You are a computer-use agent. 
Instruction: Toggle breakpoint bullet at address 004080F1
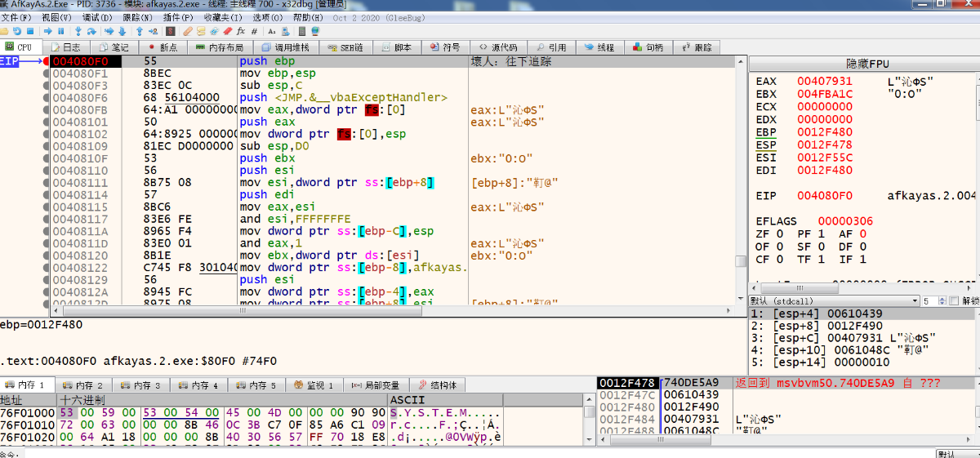(x=45, y=73)
